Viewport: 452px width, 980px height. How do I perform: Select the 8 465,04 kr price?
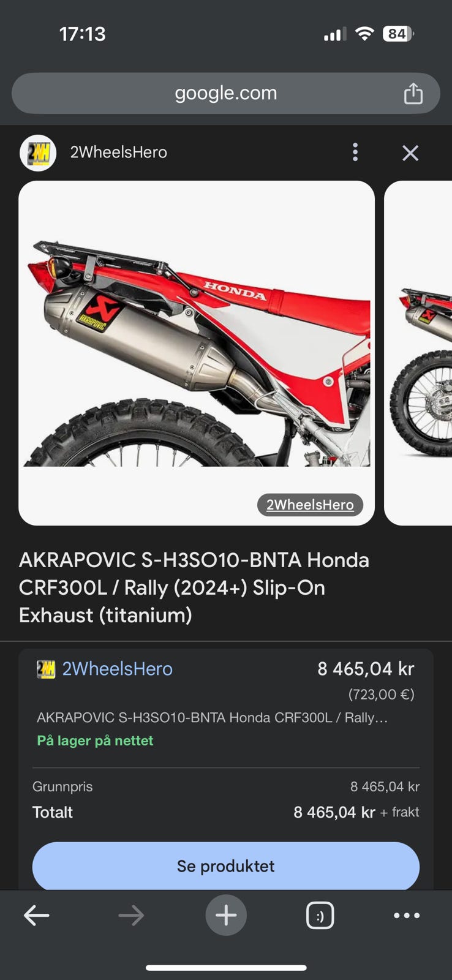pos(366,669)
